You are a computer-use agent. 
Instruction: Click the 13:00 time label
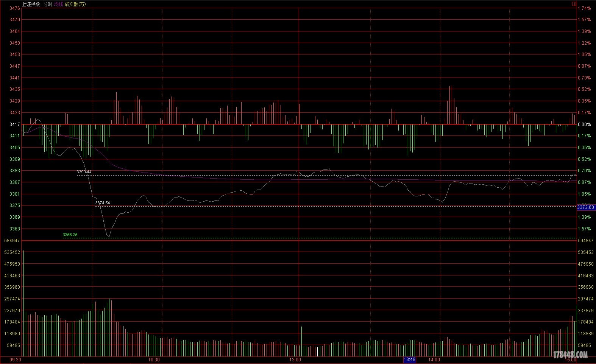[x=295, y=360]
